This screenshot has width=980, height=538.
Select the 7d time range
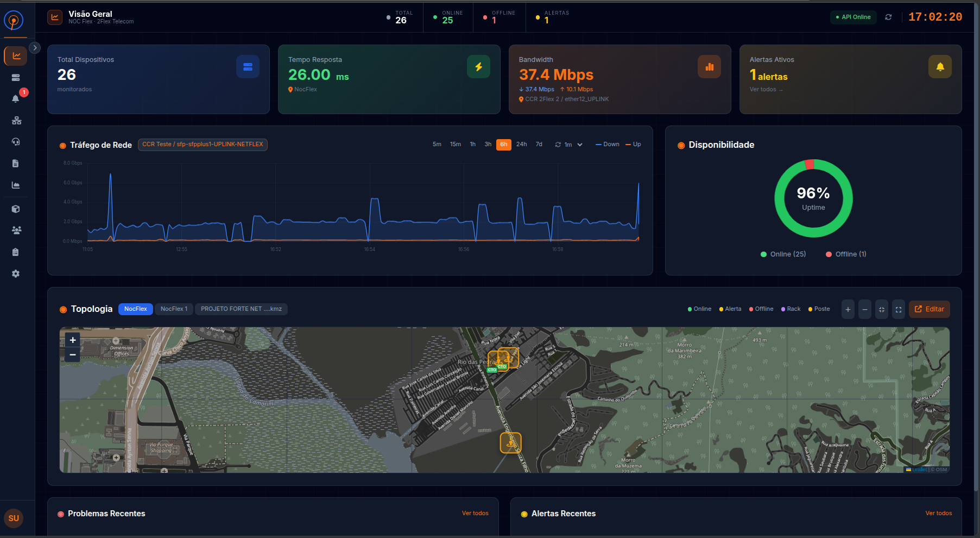pos(539,145)
